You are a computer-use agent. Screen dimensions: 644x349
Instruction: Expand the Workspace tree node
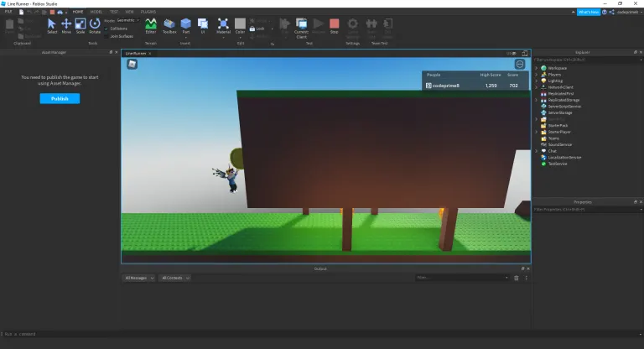coord(537,68)
